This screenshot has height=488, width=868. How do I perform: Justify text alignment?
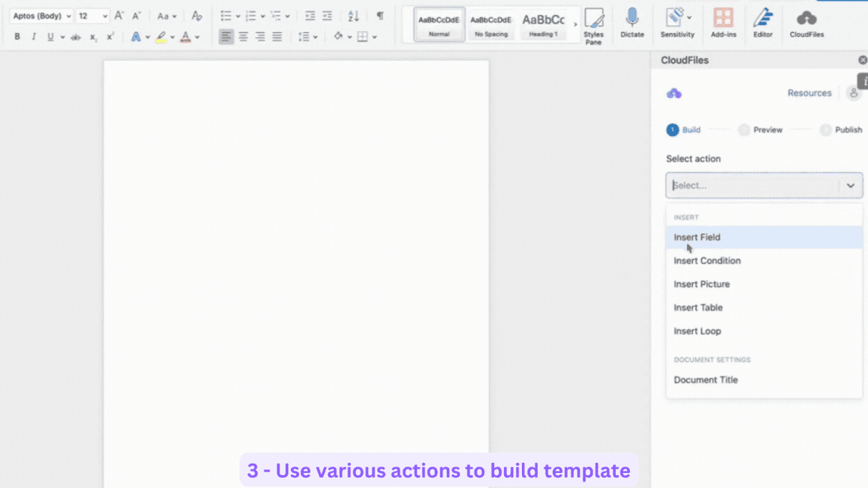pos(277,36)
